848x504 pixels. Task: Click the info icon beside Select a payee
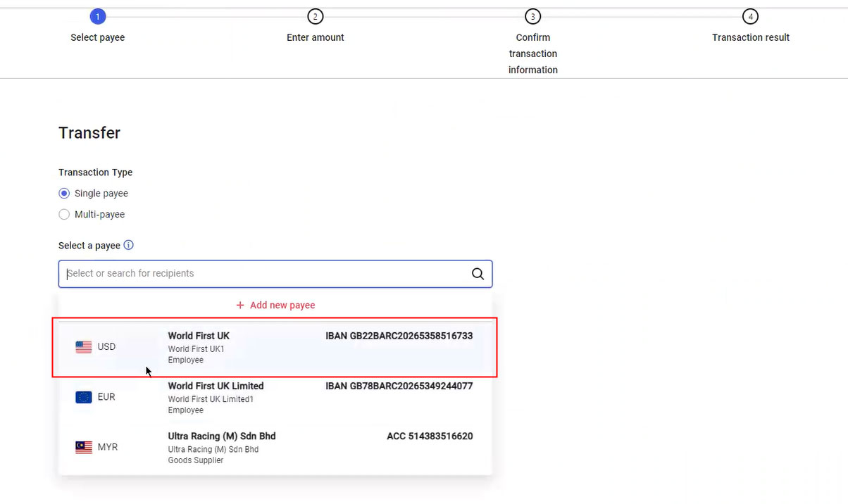(128, 246)
